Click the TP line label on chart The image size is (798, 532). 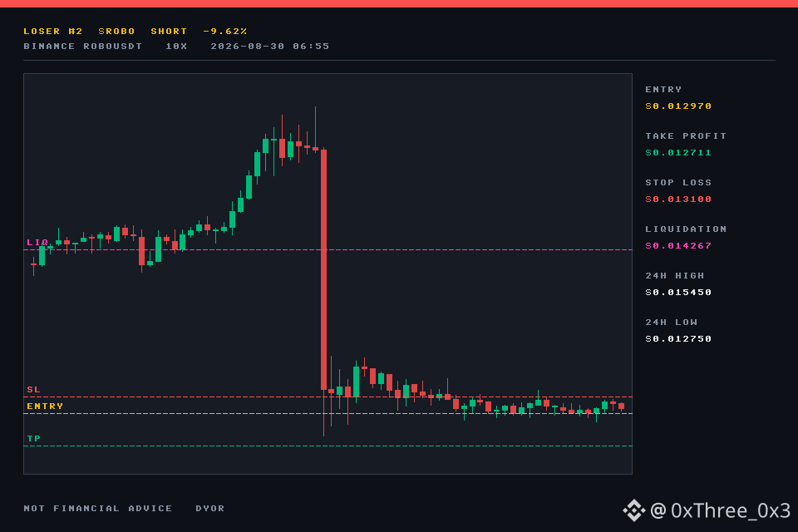click(33, 438)
